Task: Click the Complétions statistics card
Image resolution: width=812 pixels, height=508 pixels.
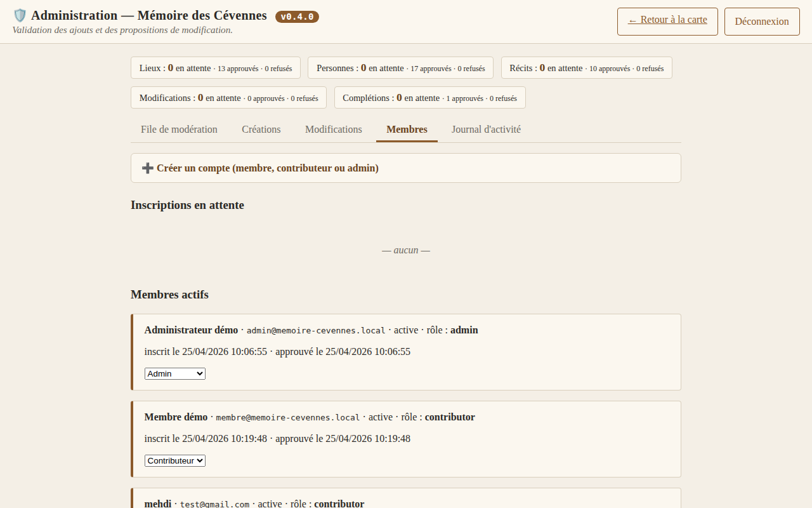Action: (429, 98)
